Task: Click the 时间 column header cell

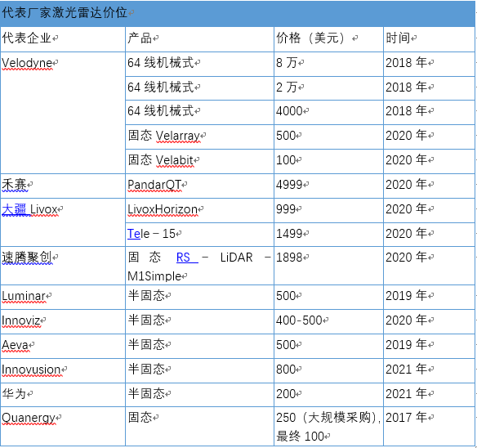Action: coord(430,39)
